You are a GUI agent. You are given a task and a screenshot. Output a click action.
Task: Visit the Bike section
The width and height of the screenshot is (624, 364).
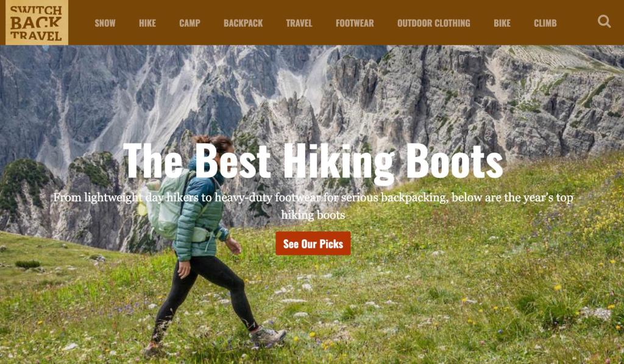502,23
